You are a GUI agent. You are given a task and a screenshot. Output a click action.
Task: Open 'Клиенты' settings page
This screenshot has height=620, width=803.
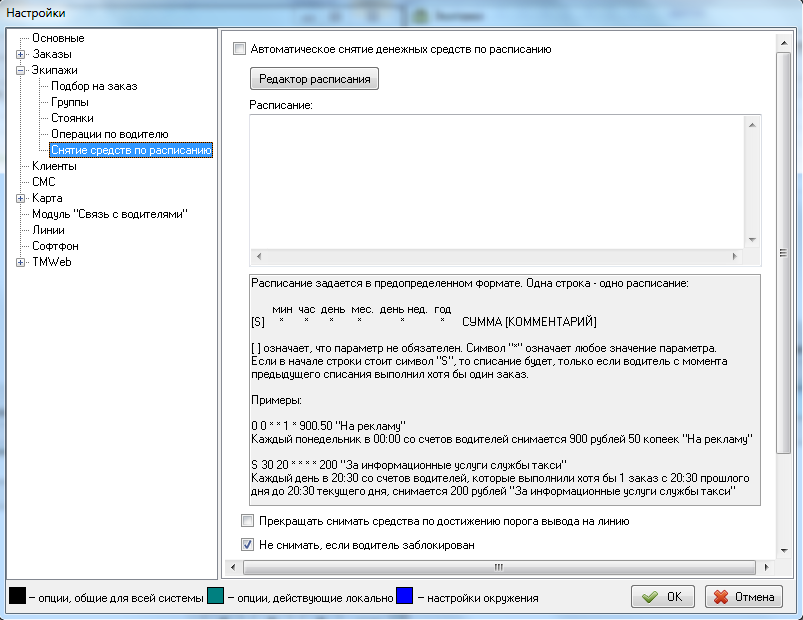54,166
